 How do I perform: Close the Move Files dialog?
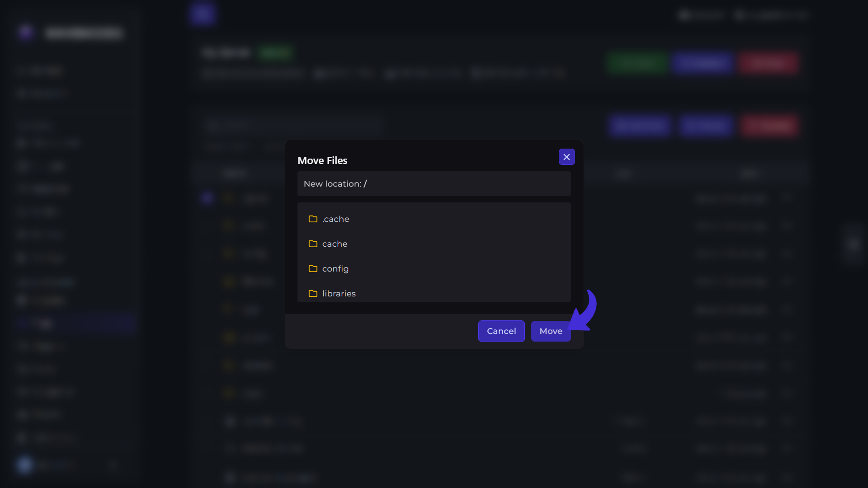tap(566, 157)
